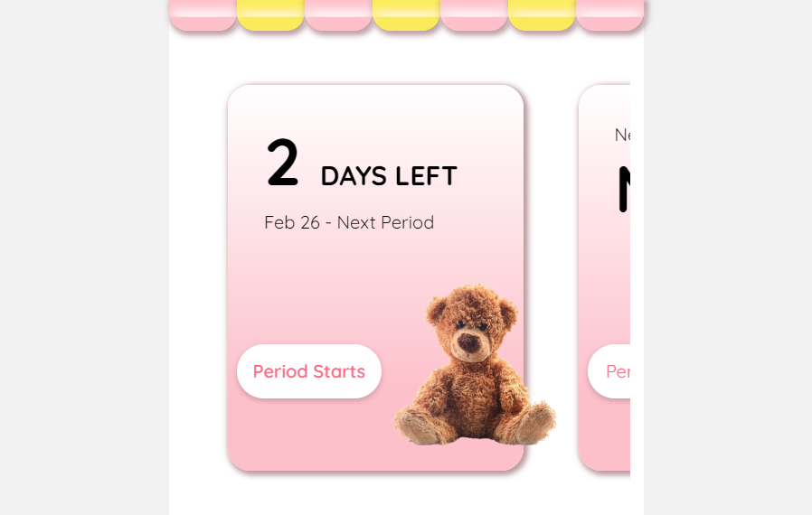
Task: Tap the teddy bear image
Action: click(x=475, y=364)
